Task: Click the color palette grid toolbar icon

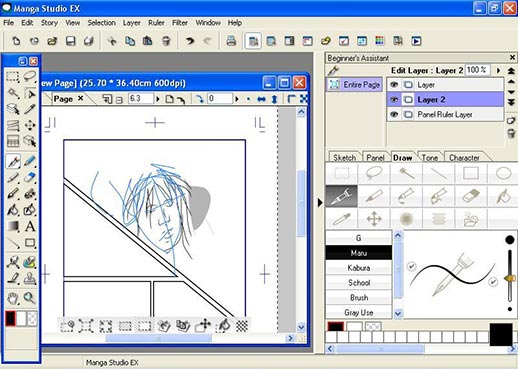Action: [380, 41]
